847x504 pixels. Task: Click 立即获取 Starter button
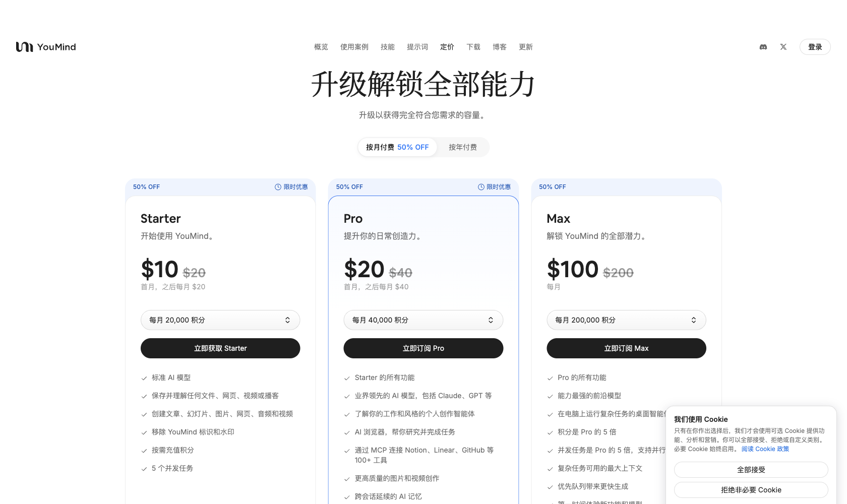click(x=220, y=348)
